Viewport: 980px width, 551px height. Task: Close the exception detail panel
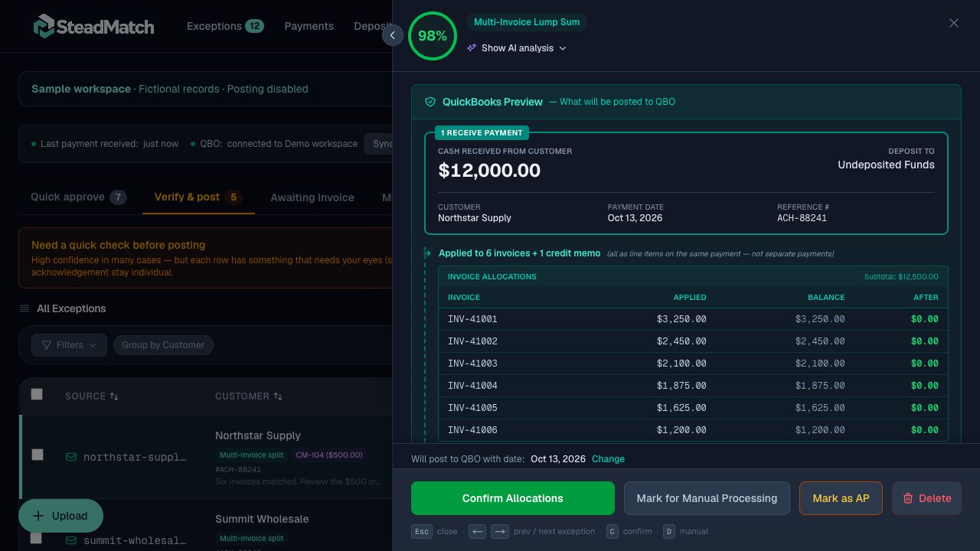point(954,23)
